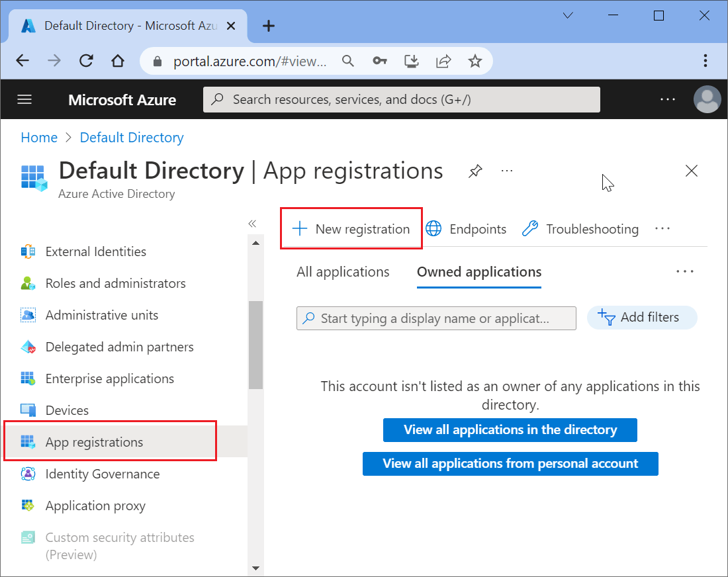The image size is (728, 577).
Task: Open Identity Governance from sidebar
Action: [102, 474]
